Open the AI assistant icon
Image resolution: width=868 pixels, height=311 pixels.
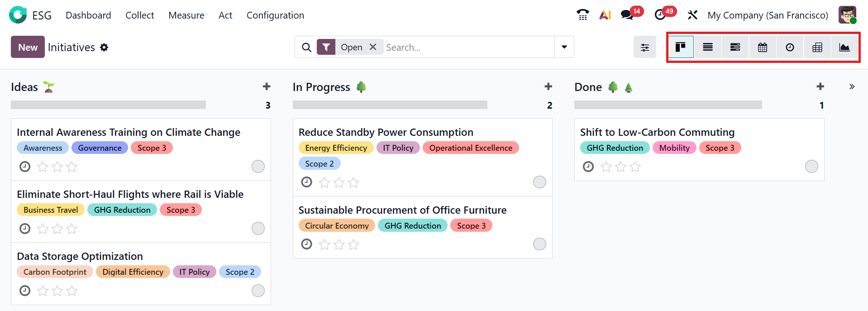pos(605,15)
